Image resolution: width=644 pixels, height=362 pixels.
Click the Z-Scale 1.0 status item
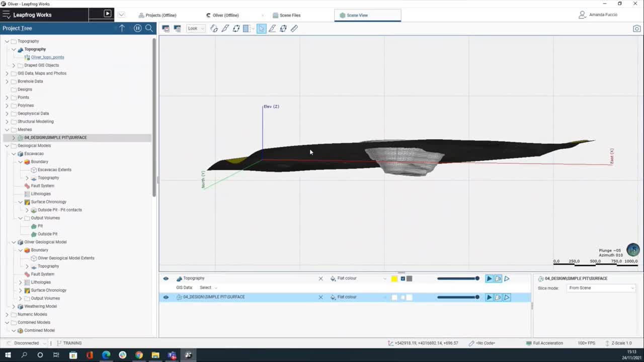(x=618, y=343)
